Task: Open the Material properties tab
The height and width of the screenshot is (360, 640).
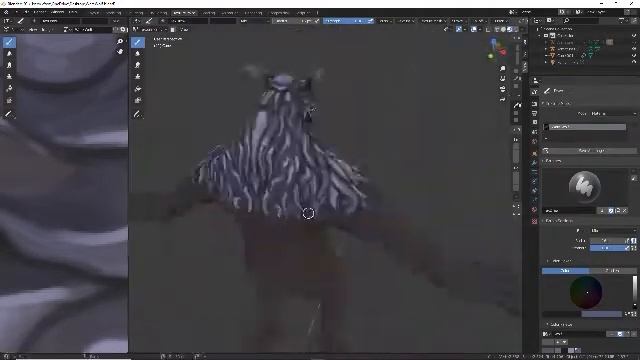Action: tap(535, 210)
